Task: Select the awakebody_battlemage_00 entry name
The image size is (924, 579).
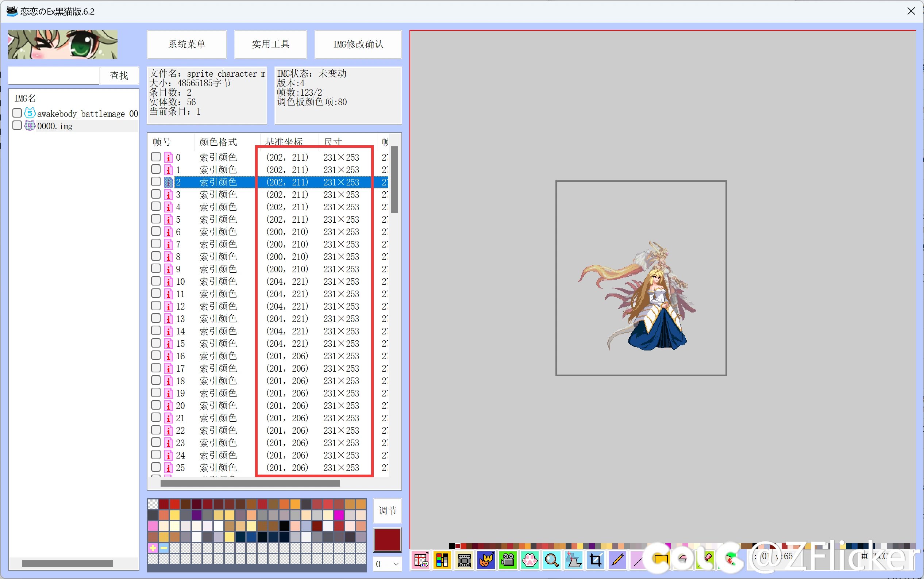Action: coord(88,114)
